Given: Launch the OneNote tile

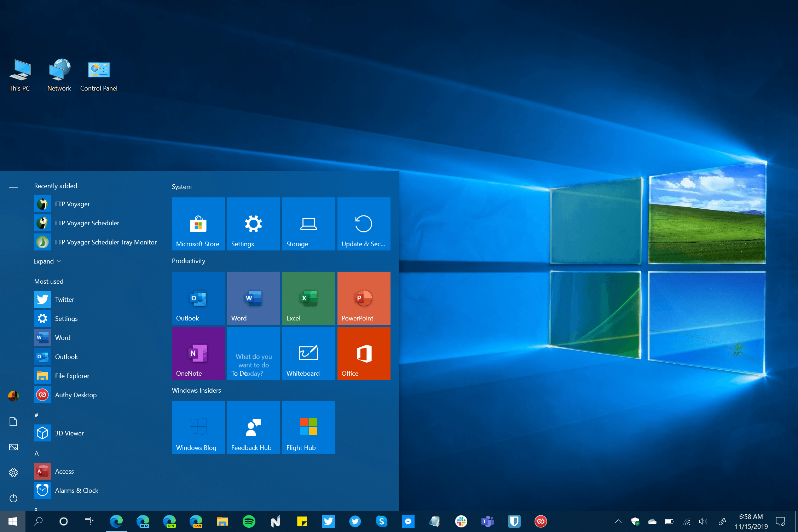Looking at the screenshot, I should point(198,353).
